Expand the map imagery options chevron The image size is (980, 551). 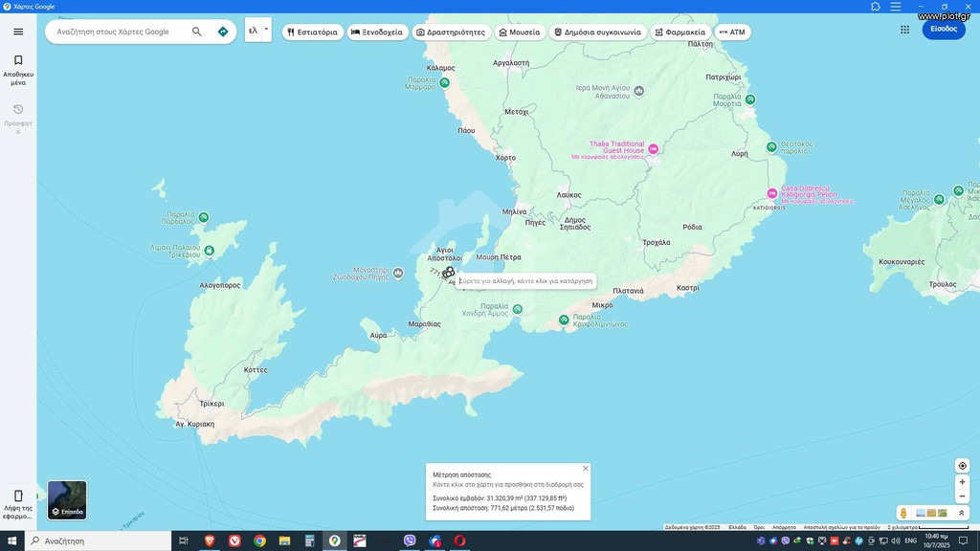coord(961,513)
